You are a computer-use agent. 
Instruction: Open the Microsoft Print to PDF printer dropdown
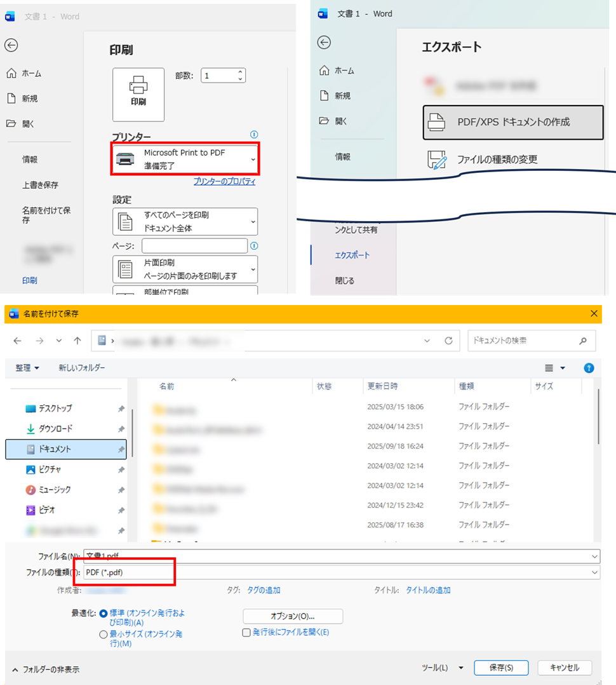point(185,159)
